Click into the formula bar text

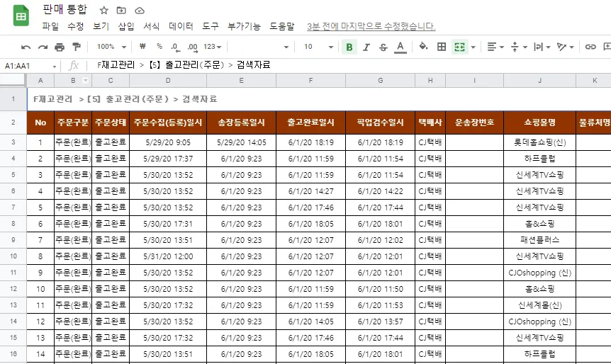coord(184,65)
